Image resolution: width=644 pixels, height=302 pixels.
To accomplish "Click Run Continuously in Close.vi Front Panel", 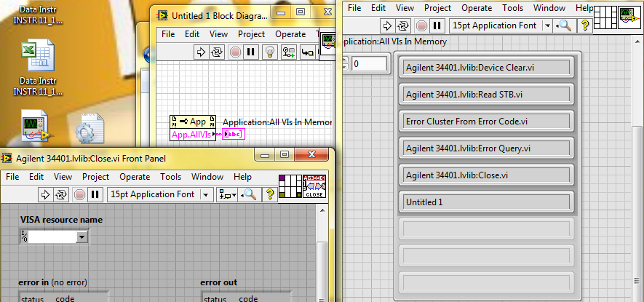I will click(61, 194).
